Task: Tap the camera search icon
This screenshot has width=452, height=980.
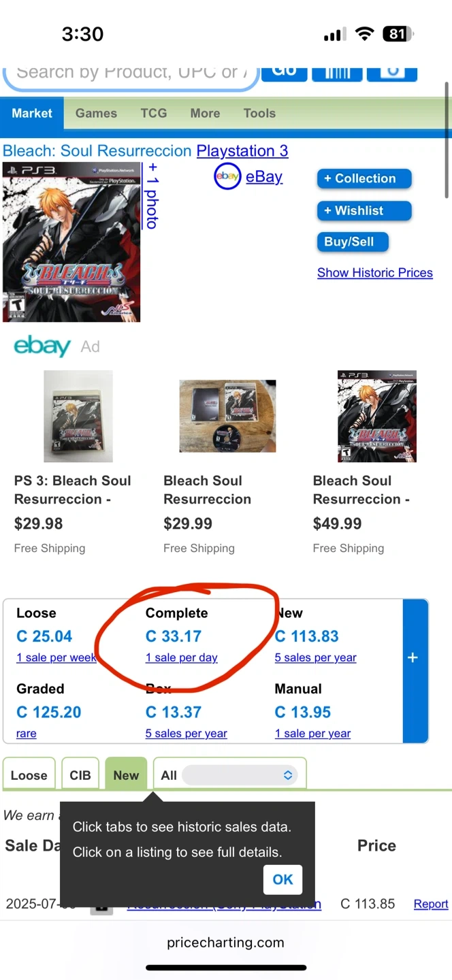Action: 391,72
